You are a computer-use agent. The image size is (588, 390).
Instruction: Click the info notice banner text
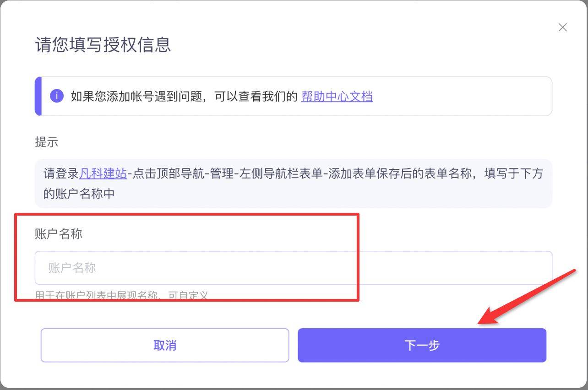click(x=183, y=97)
